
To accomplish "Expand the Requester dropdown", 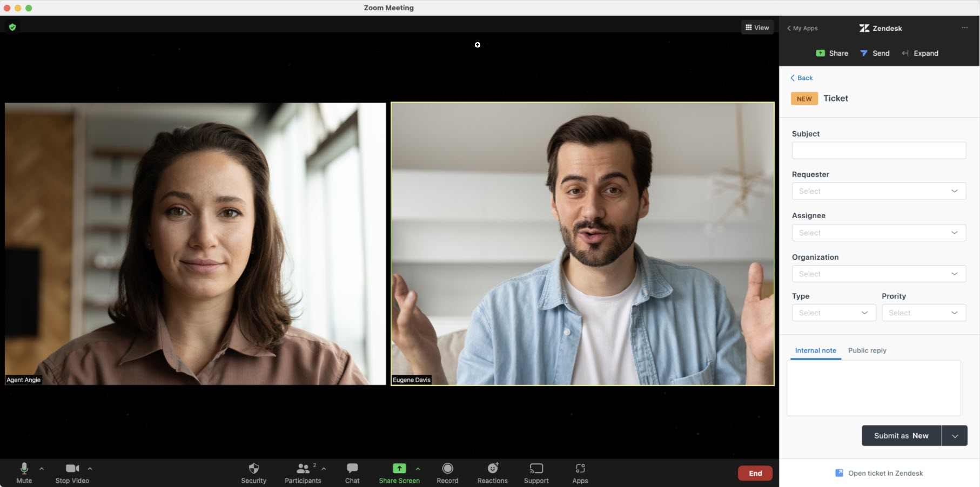I will pos(878,191).
